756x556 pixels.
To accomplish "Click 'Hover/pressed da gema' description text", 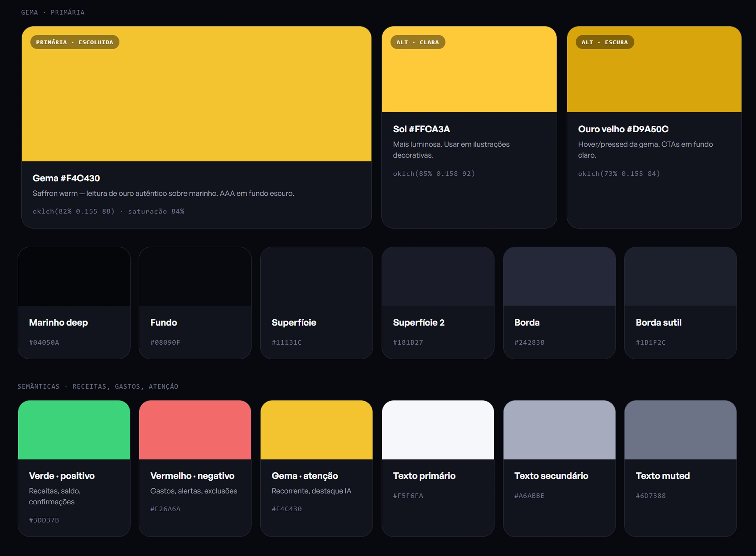I will 645,150.
